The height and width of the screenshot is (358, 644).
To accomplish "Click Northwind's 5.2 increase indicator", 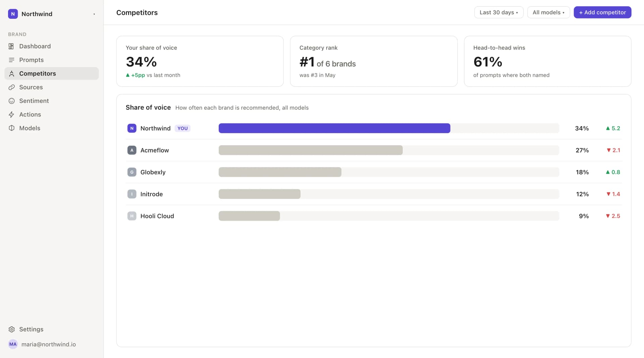I will (x=613, y=128).
